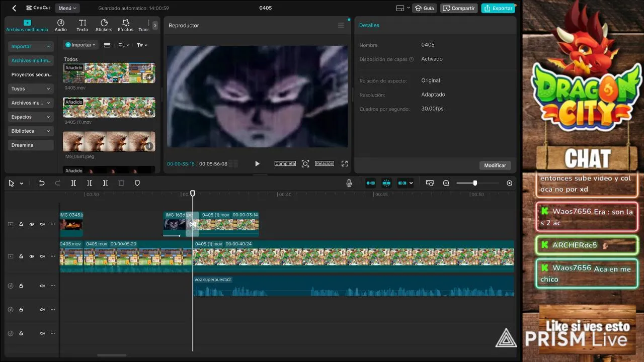Open Dreamina in the sidebar
This screenshot has height=362, width=644.
coord(31,145)
